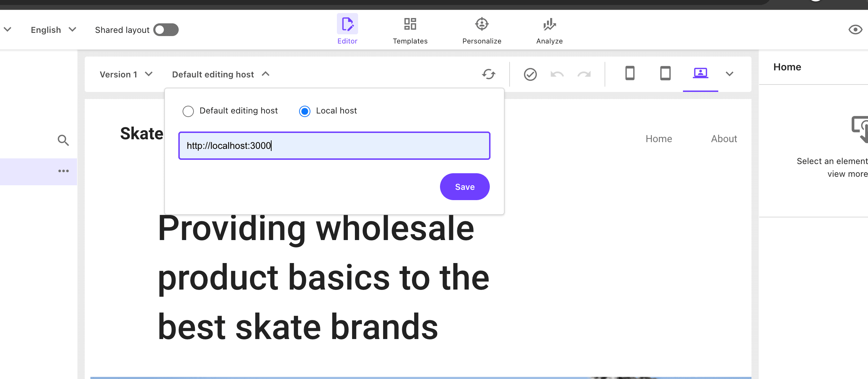
Task: Switch to mobile phone preview
Action: coord(630,74)
